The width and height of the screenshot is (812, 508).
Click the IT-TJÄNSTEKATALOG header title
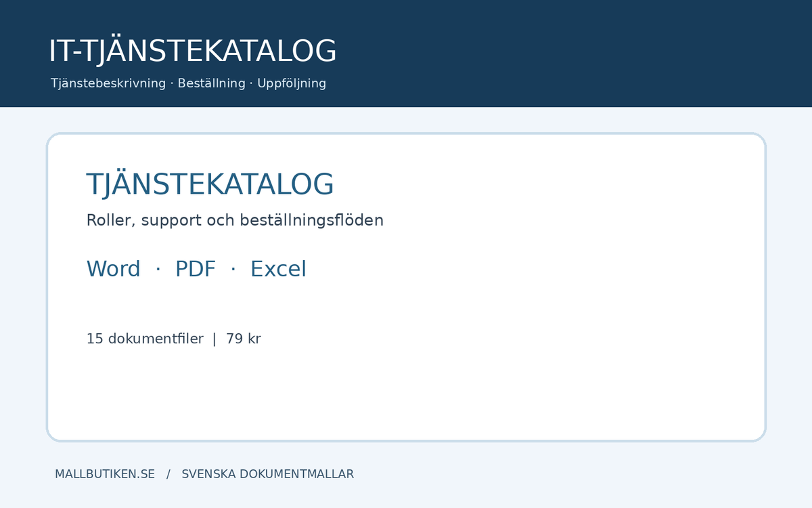pyautogui.click(x=192, y=51)
